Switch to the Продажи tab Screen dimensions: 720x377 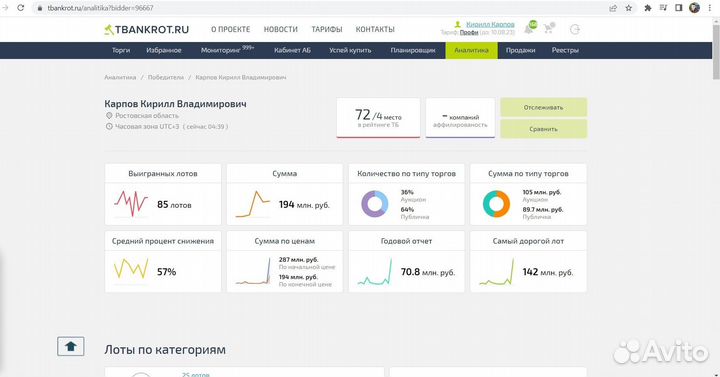(520, 51)
